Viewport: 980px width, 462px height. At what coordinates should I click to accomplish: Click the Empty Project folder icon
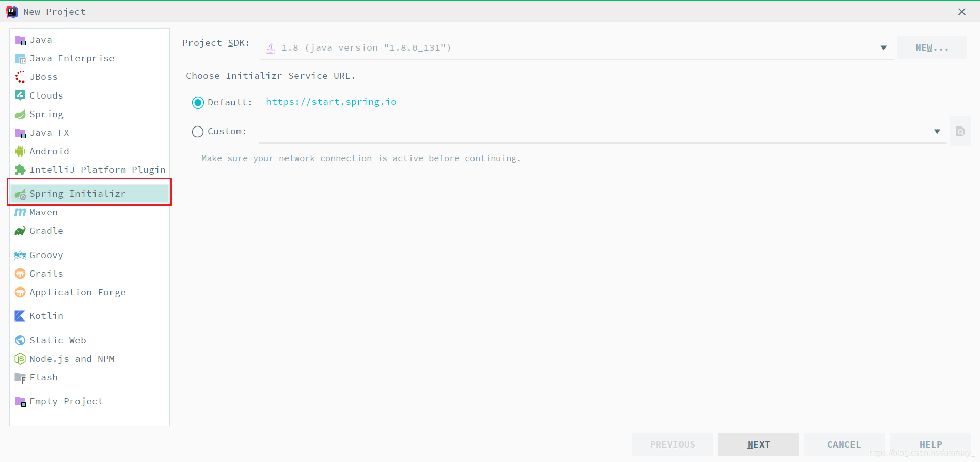pyautogui.click(x=20, y=402)
